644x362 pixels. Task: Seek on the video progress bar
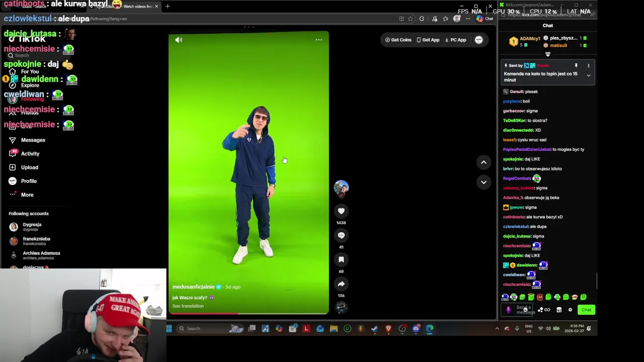click(249, 313)
